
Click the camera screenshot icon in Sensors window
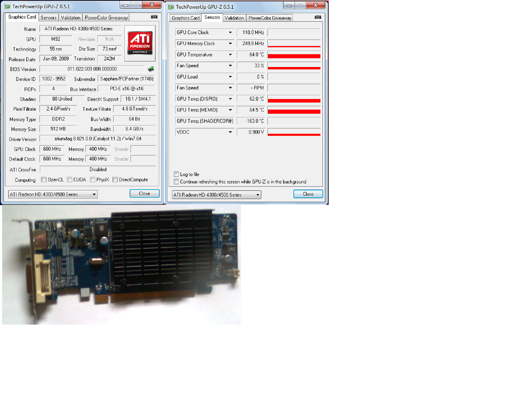coord(318,17)
